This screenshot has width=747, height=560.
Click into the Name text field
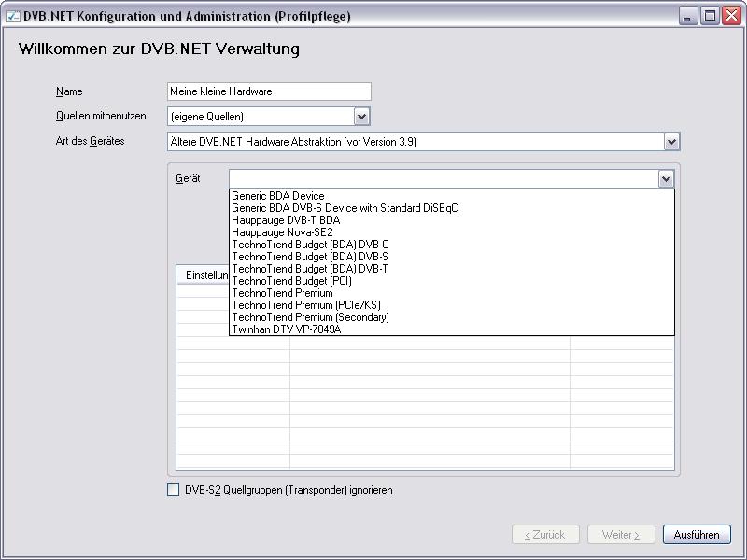pyautogui.click(x=269, y=91)
